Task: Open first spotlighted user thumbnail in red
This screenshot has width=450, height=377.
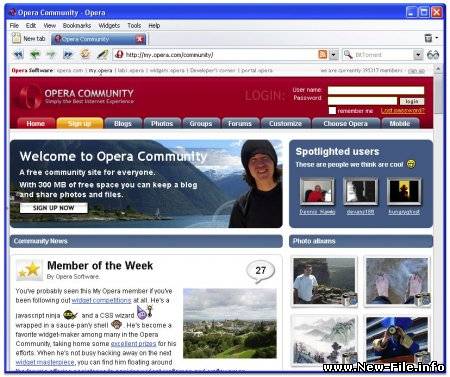Action: (317, 191)
